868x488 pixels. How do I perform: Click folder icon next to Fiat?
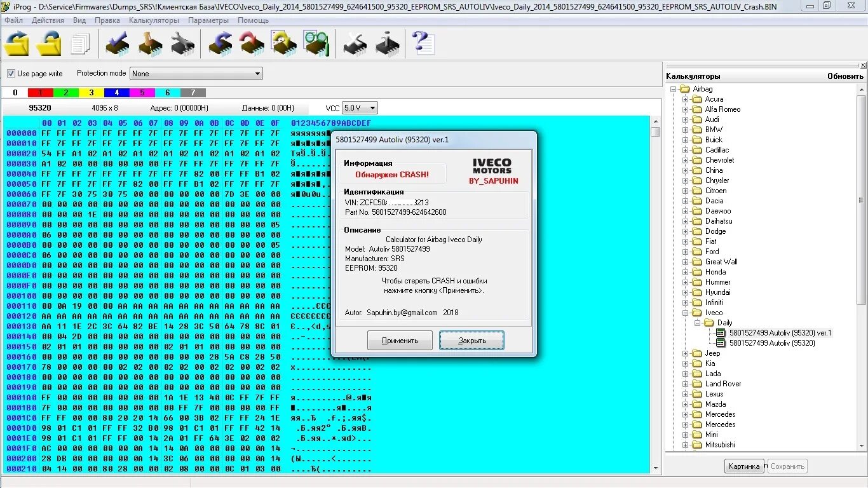click(697, 241)
